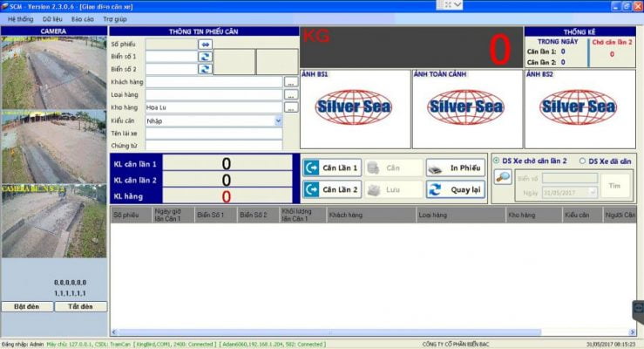The image size is (644, 349).
Task: Expand the Kiểu cân dropdown
Action: [x=278, y=121]
